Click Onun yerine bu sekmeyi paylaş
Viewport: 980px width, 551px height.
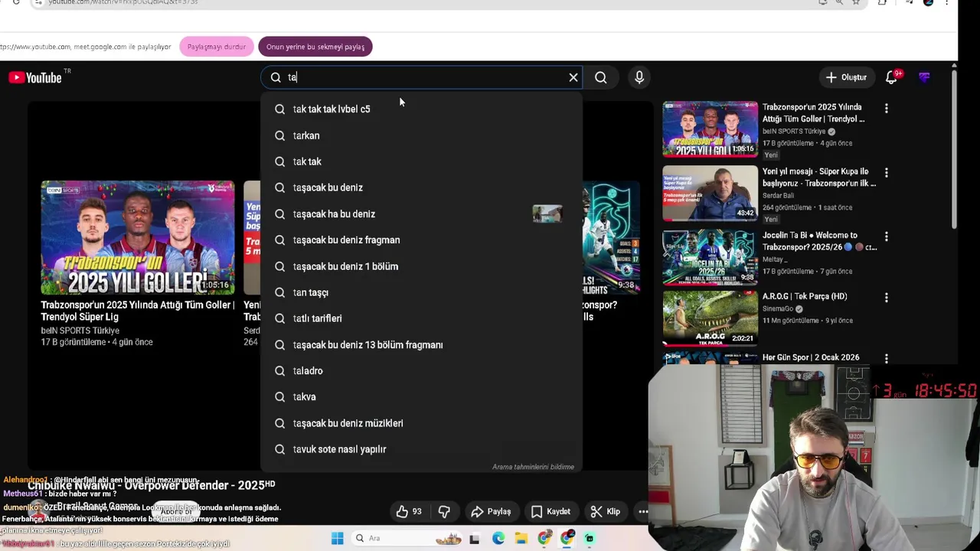coord(315,47)
